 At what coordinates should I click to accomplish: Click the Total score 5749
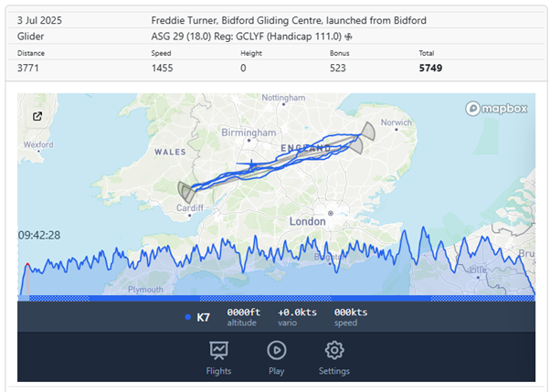433,68
